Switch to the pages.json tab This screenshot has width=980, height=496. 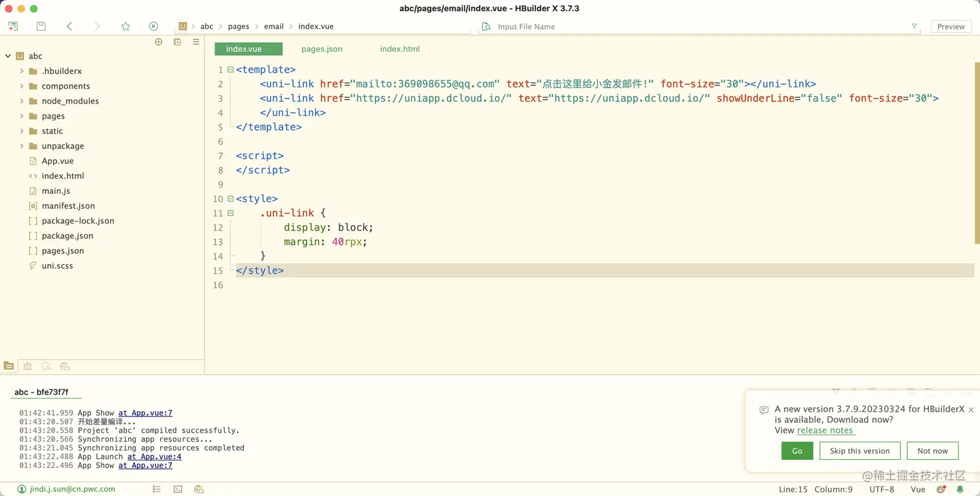tap(322, 49)
